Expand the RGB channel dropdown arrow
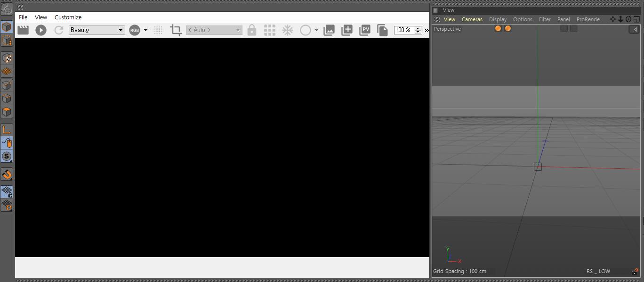 click(145, 30)
